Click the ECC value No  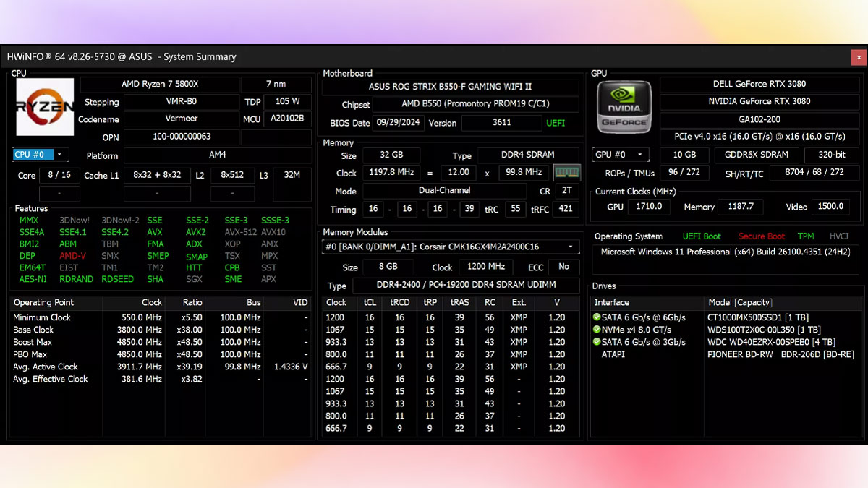tap(563, 267)
